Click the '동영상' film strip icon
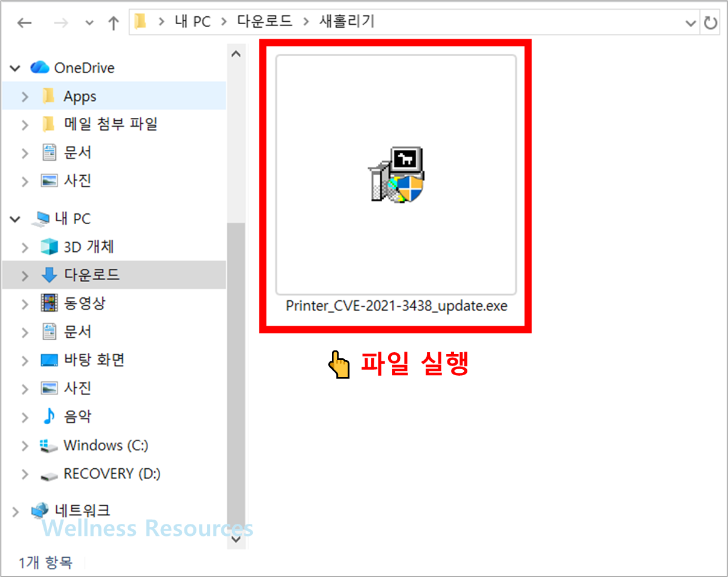Viewport: 728px width, 577px height. coord(49,303)
